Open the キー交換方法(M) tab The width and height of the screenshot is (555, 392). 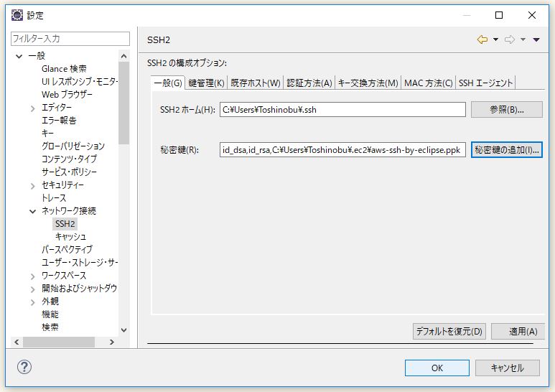pyautogui.click(x=368, y=83)
